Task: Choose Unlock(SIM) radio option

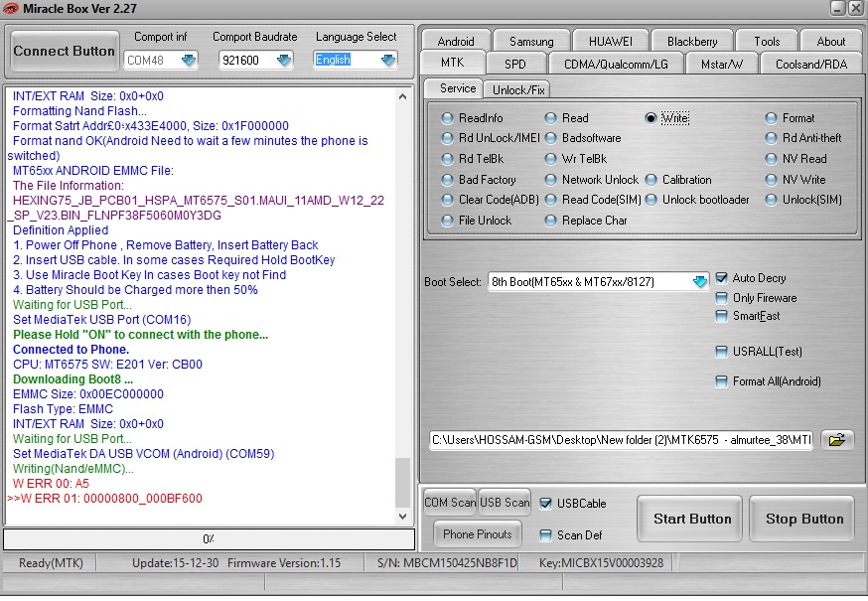Action: coord(771,200)
